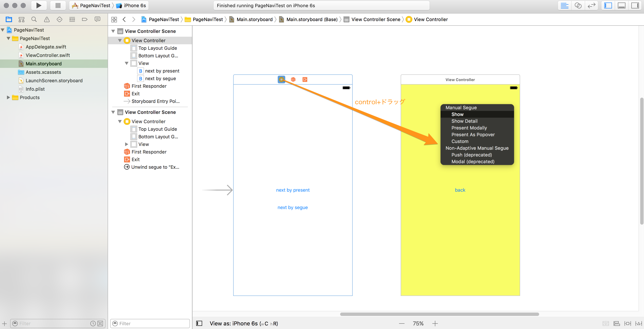The image size is (644, 329).
Task: Run the project with the Play button
Action: click(x=39, y=5)
